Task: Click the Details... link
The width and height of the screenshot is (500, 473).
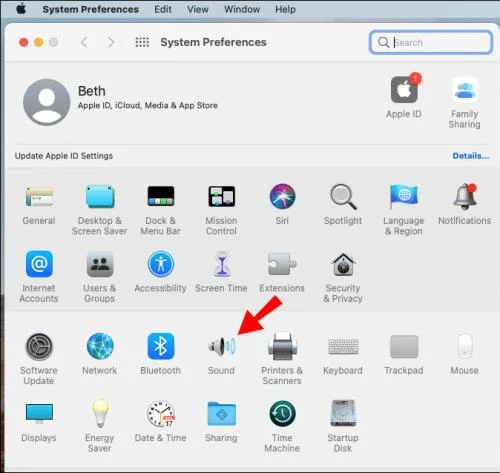Action: click(x=471, y=156)
